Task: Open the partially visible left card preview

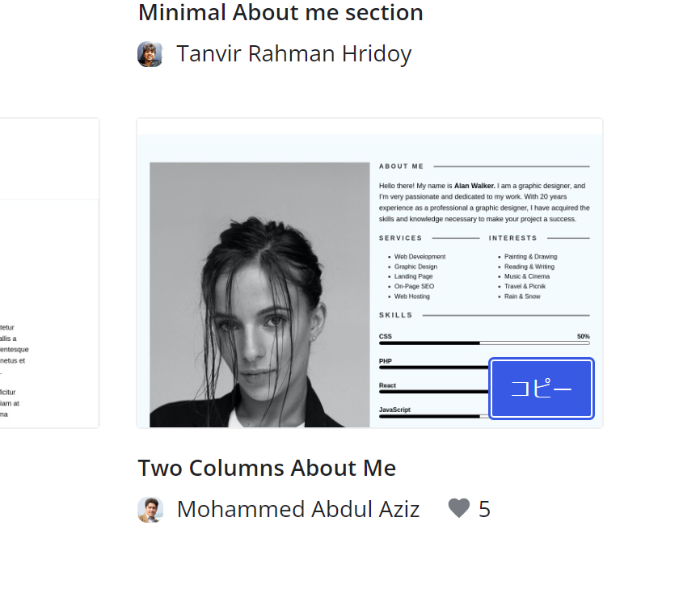Action: coord(49,273)
